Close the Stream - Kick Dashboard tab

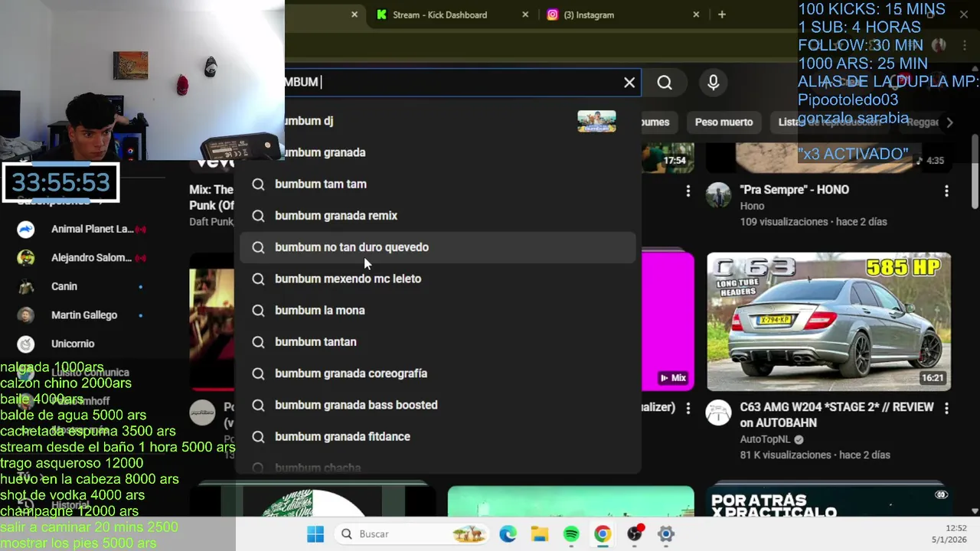[x=525, y=15]
